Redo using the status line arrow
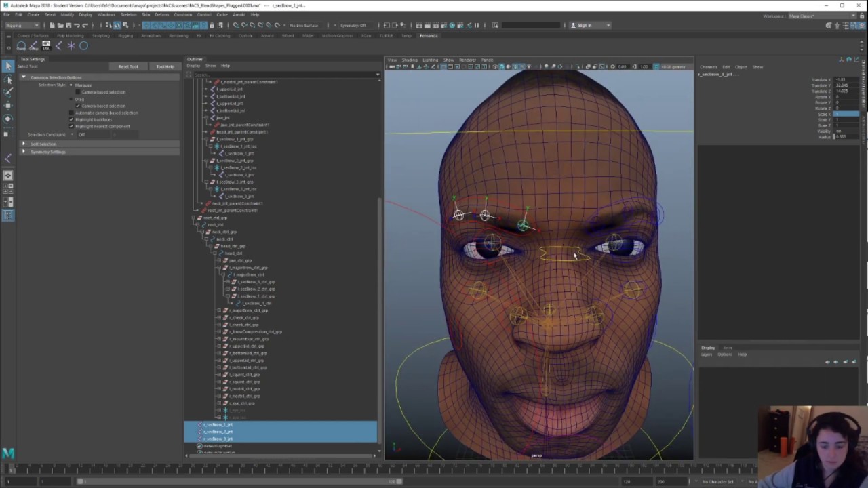The width and height of the screenshot is (868, 488). 85,26
